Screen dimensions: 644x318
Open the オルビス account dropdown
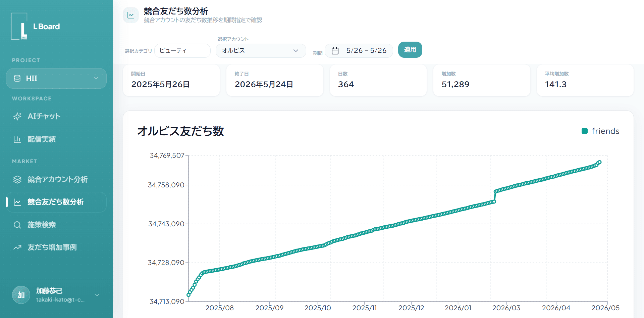261,51
